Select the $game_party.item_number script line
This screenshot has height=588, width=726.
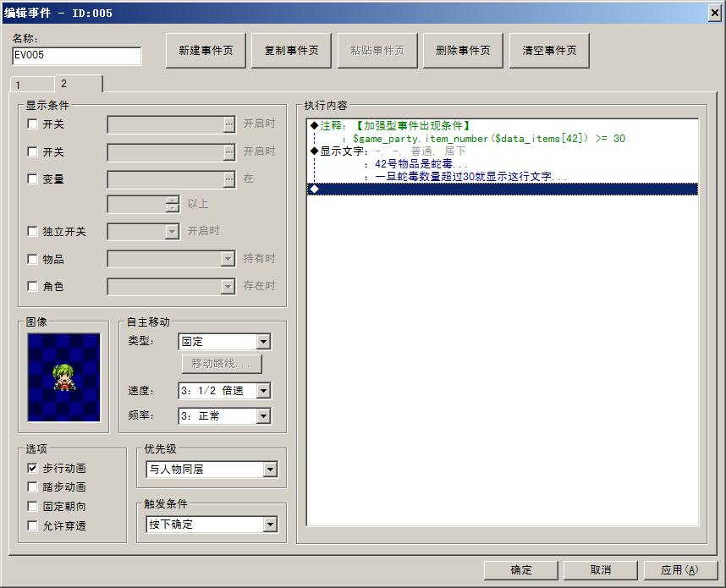[x=503, y=139]
